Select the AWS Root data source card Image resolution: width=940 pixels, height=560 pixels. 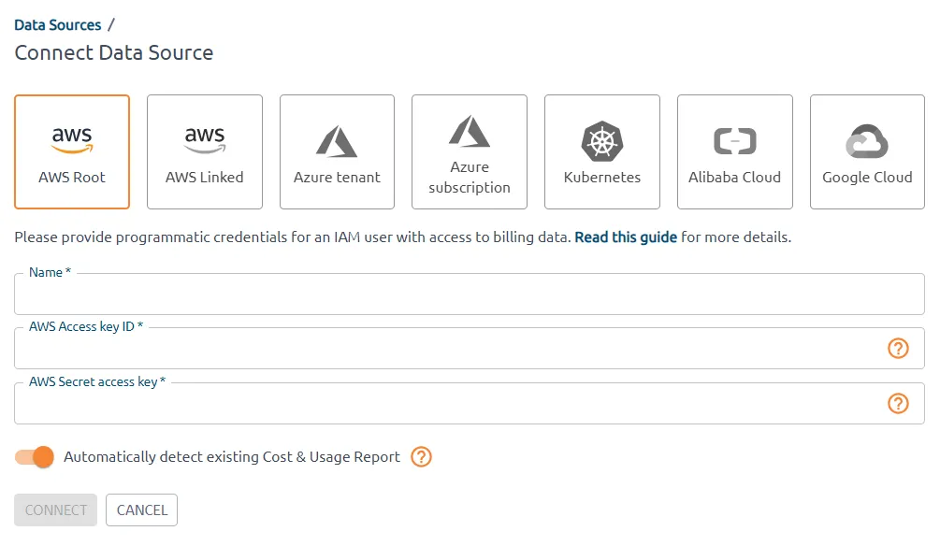pyautogui.click(x=72, y=151)
